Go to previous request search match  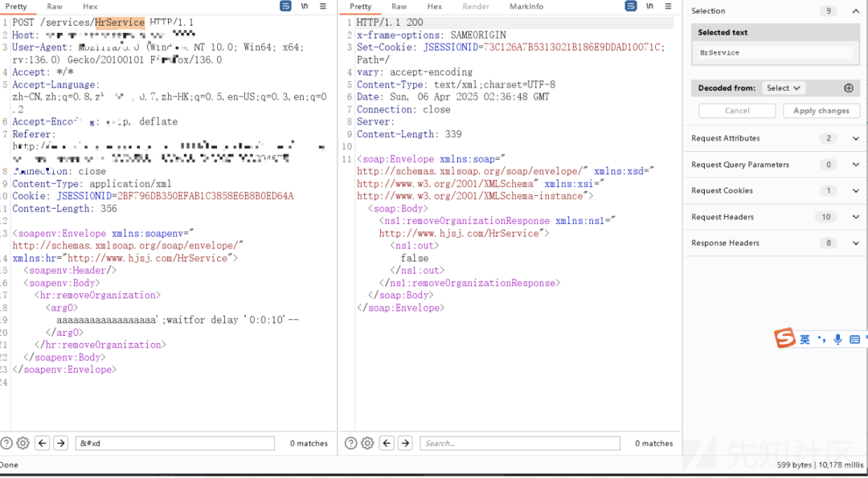coord(43,443)
